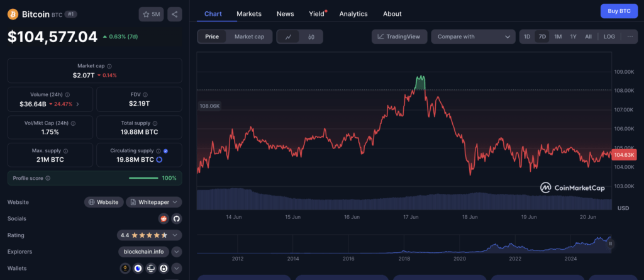644x280 pixels.
Task: Click the 17 Jun date axis label
Action: (411, 216)
